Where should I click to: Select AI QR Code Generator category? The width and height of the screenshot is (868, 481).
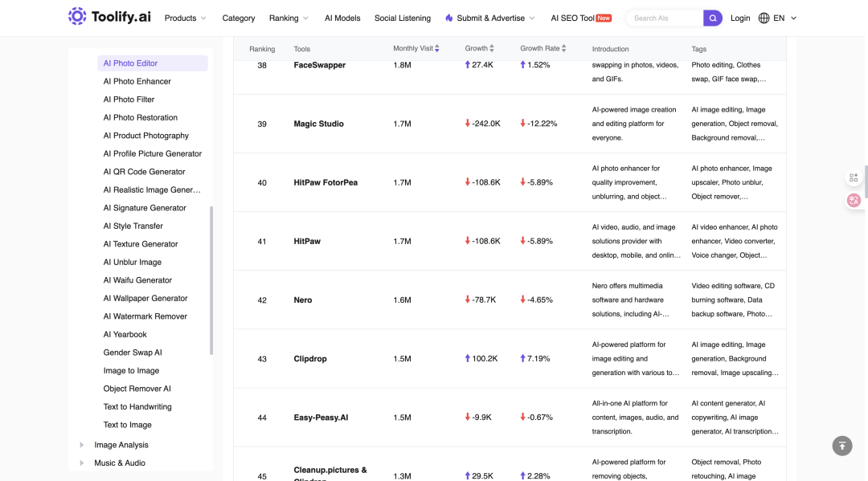click(144, 172)
